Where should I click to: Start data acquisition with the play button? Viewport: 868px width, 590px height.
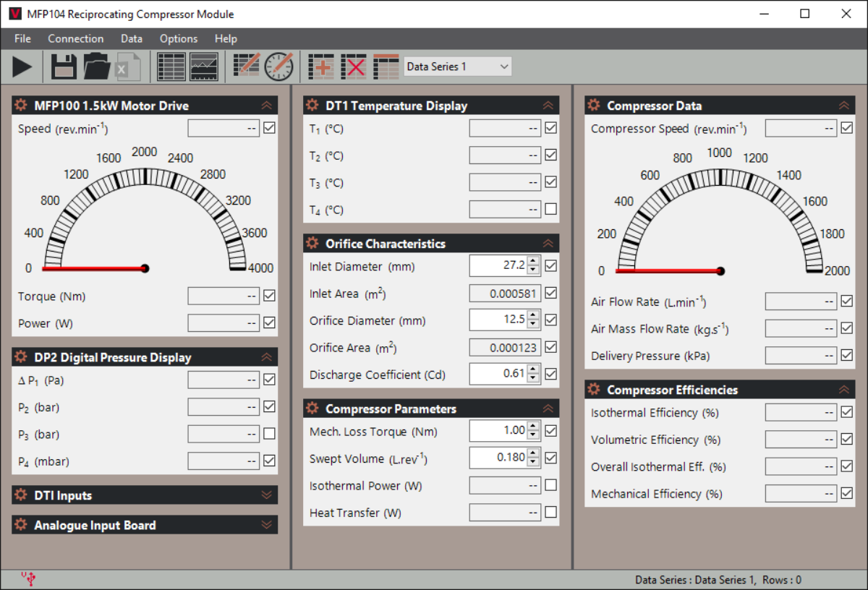coord(22,67)
